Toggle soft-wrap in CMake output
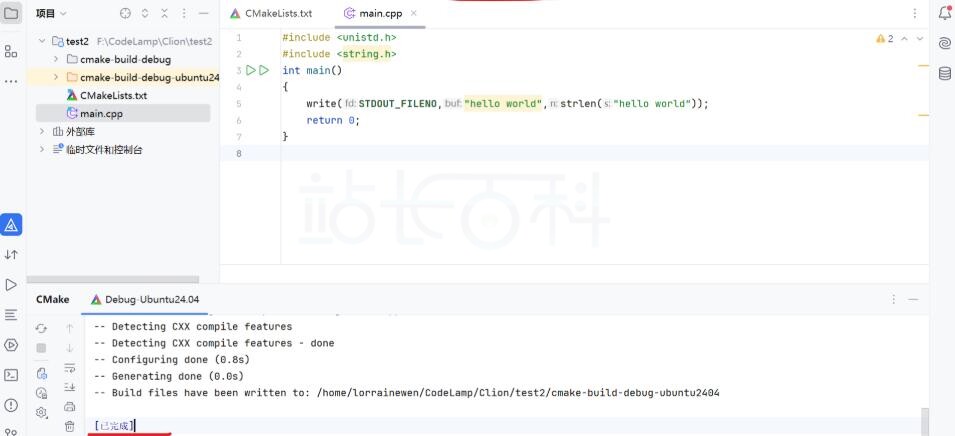 tap(69, 368)
